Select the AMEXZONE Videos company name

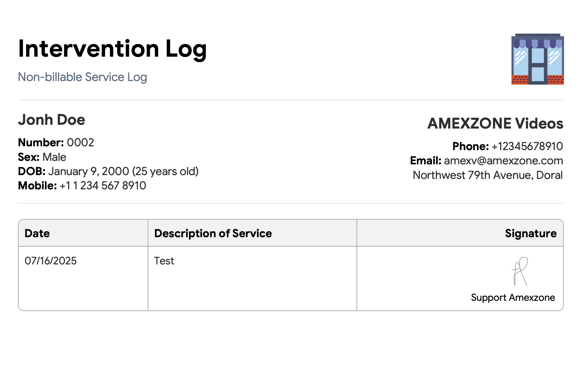coord(495,123)
